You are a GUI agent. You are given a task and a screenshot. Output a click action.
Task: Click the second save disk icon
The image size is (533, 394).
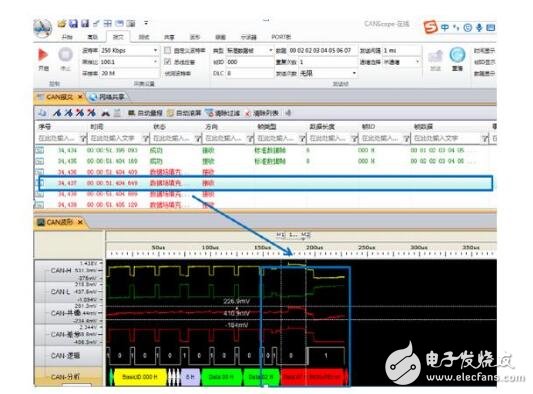(85, 23)
